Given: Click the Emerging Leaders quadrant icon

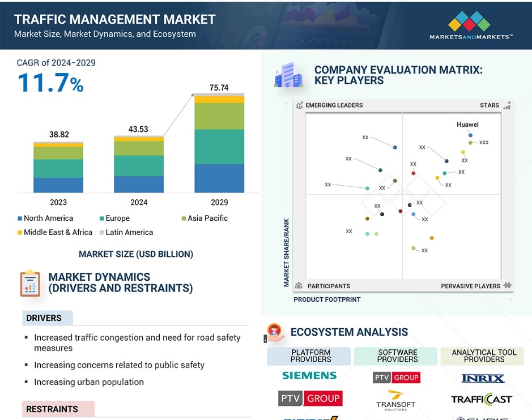Looking at the screenshot, I should 299,105.
